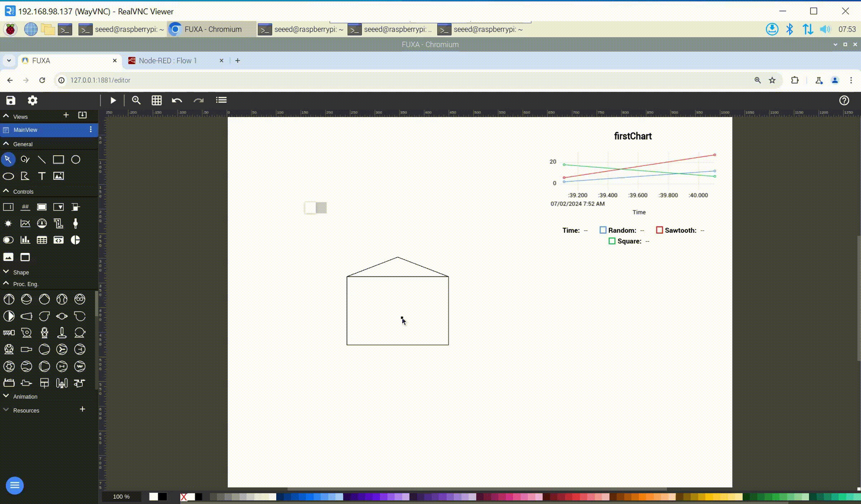
Task: Toggle the switch control on canvas
Action: 316,208
